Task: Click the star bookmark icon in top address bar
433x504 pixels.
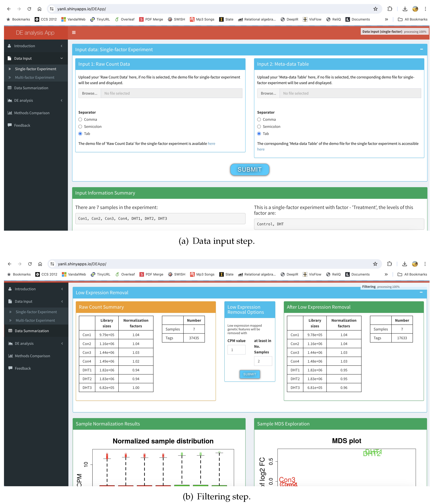Action: coord(375,9)
